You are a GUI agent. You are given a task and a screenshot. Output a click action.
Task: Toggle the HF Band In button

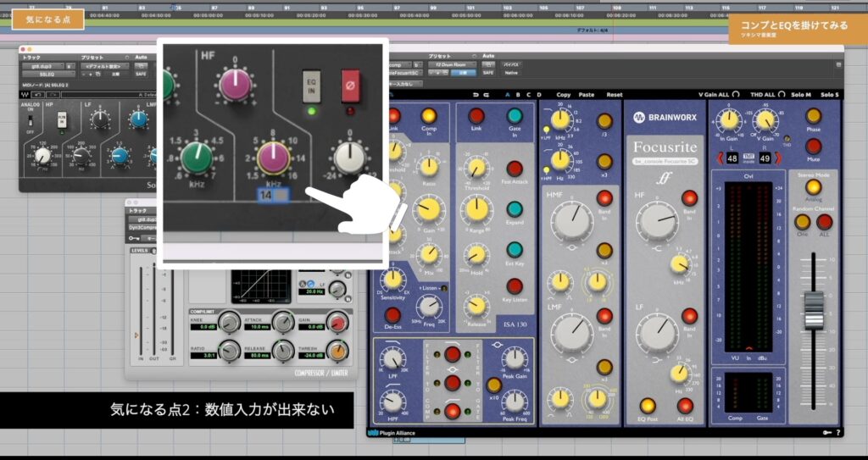690,198
